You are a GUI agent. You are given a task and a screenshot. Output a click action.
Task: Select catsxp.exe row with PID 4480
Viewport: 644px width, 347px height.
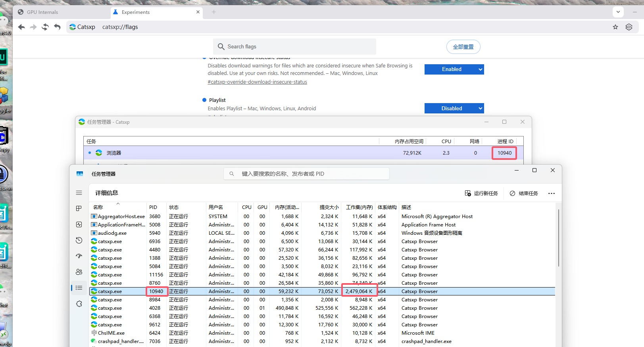coord(322,249)
